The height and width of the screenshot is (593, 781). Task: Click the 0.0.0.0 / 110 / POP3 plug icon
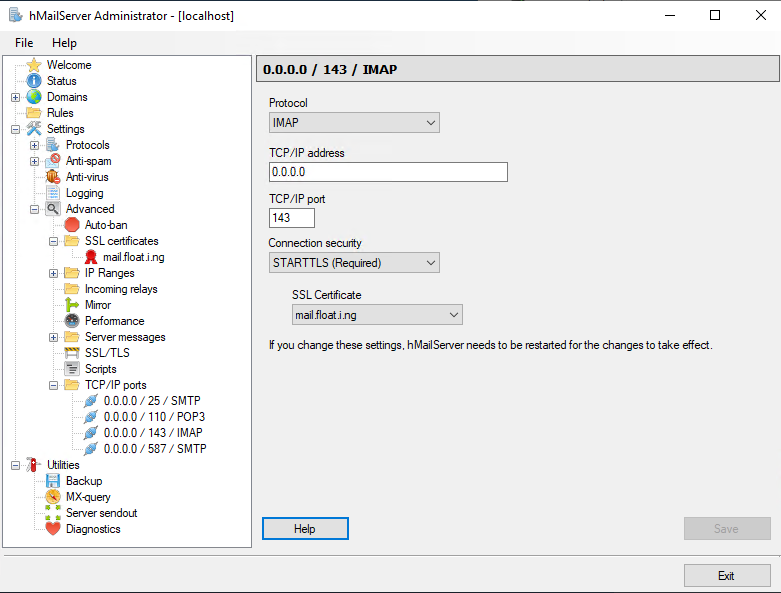pyautogui.click(x=91, y=417)
